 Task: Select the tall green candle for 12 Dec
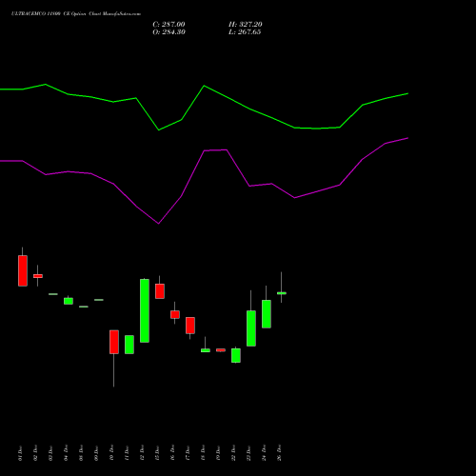[145, 310]
